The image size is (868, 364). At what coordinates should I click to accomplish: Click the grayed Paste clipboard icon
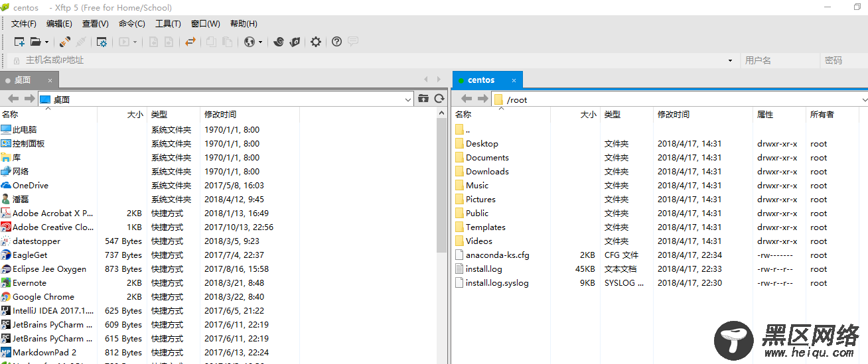[227, 42]
